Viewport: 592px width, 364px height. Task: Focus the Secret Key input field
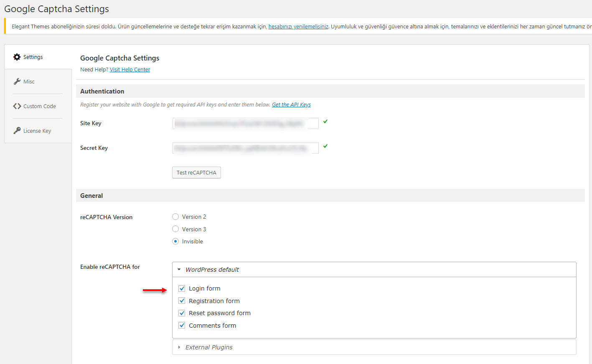click(x=245, y=148)
